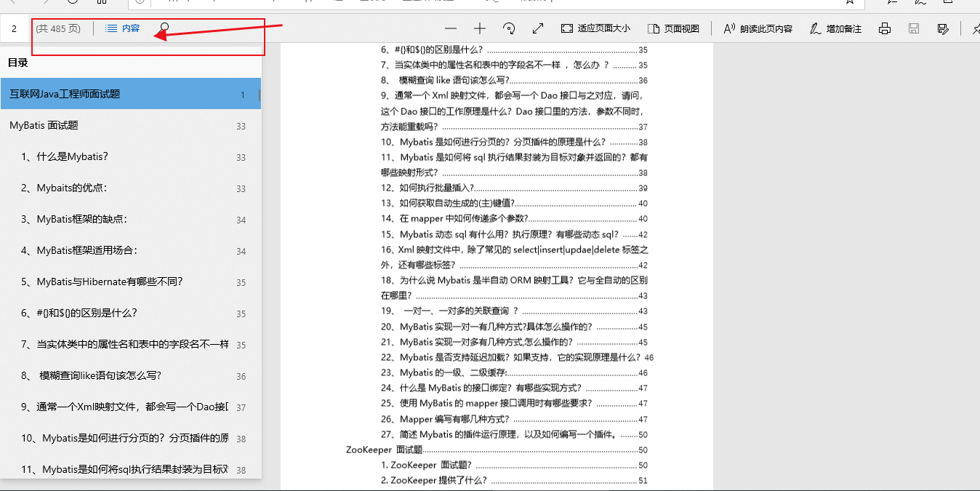Image resolution: width=980 pixels, height=491 pixels.
Task: Click the page number input field showing 2
Action: [x=15, y=28]
